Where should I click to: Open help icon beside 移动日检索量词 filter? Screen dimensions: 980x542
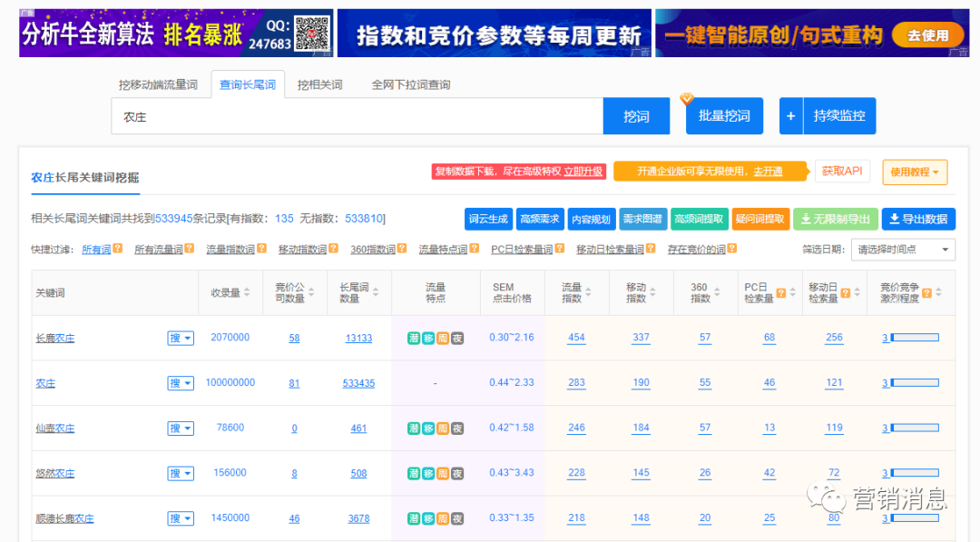[651, 248]
